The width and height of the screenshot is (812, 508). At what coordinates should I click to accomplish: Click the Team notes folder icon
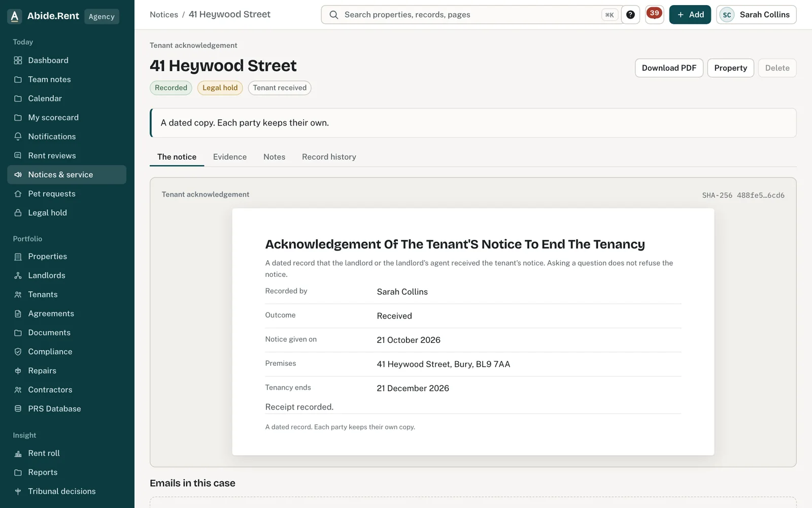pos(18,79)
